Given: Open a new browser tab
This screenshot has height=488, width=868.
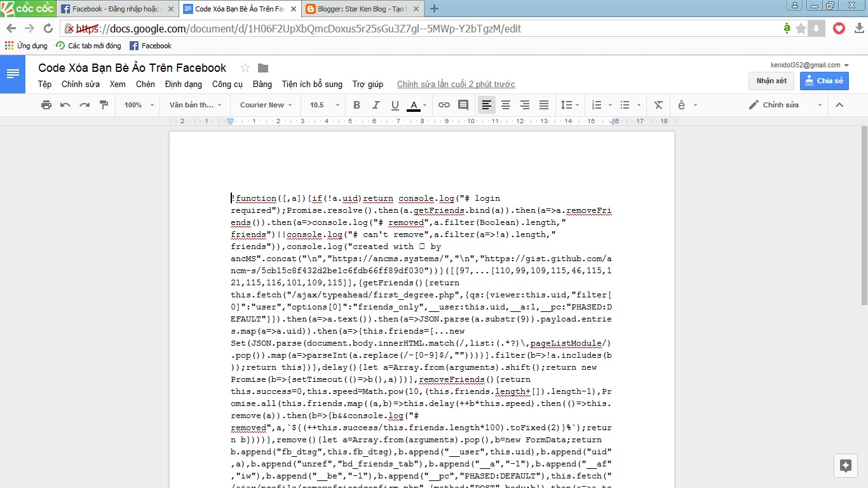Looking at the screenshot, I should click(x=435, y=9).
